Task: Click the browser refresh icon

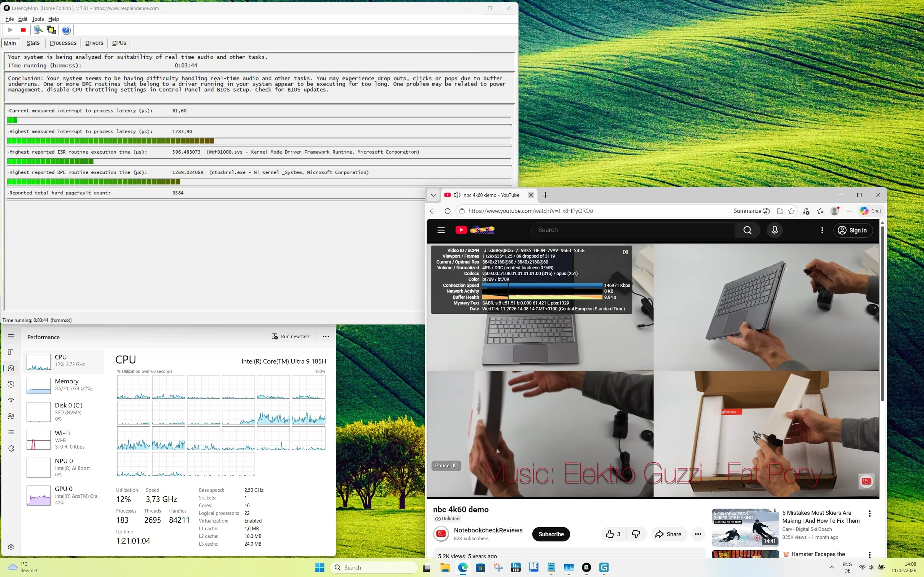Action: coord(448,211)
